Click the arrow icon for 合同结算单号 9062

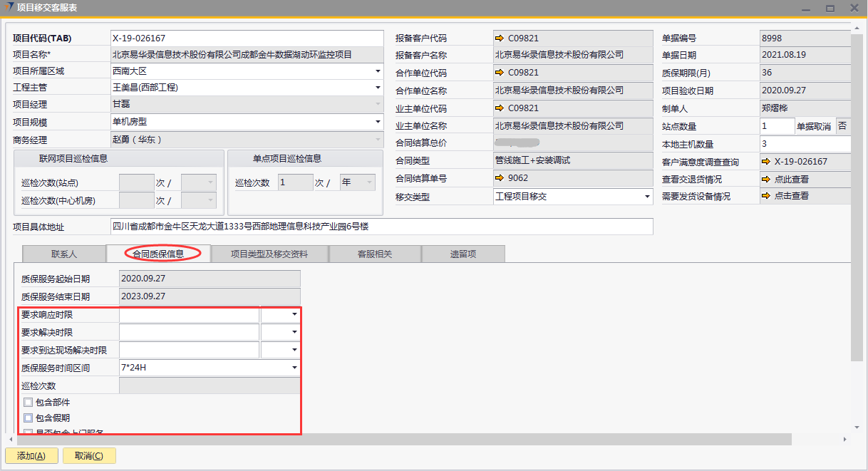click(x=500, y=178)
